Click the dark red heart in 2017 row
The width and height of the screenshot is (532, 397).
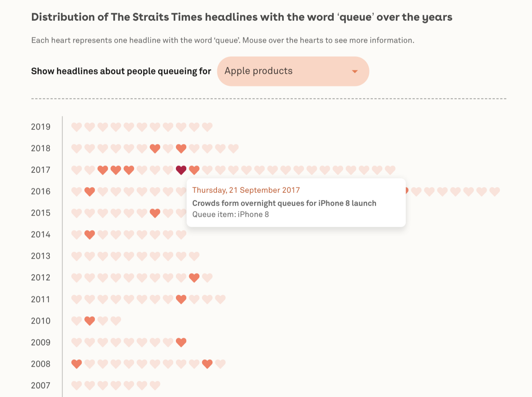coord(181,170)
